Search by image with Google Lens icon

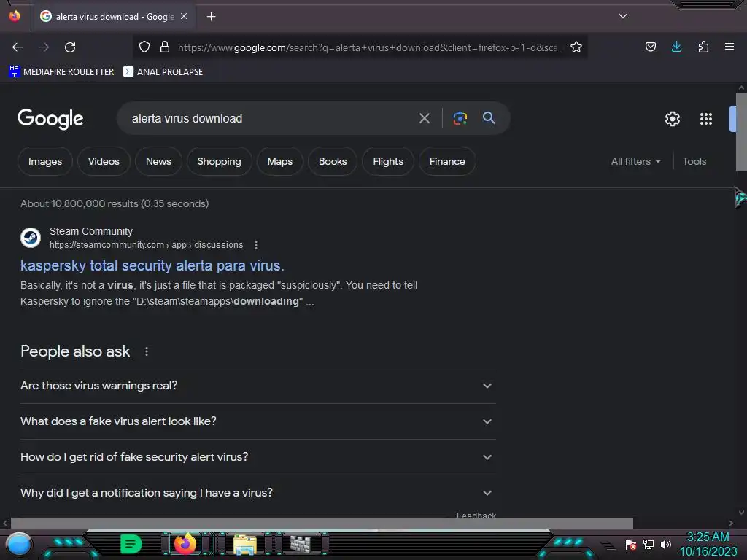460,118
